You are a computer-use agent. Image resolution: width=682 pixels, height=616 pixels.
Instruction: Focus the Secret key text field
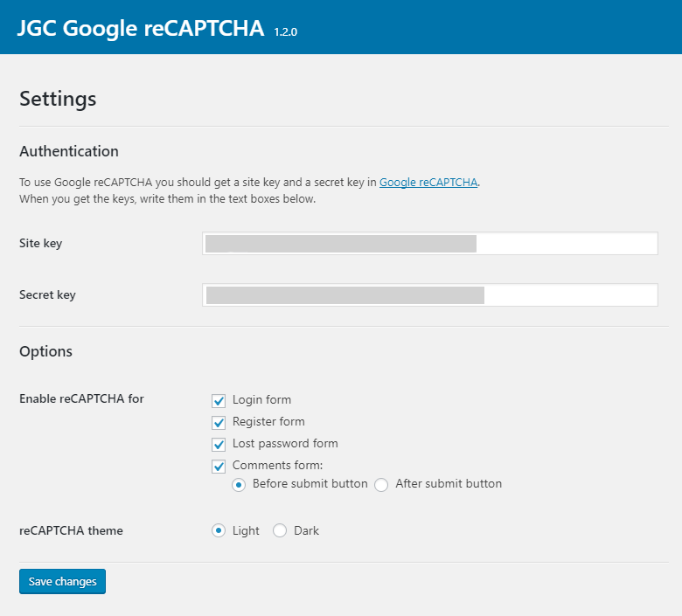[x=429, y=294]
